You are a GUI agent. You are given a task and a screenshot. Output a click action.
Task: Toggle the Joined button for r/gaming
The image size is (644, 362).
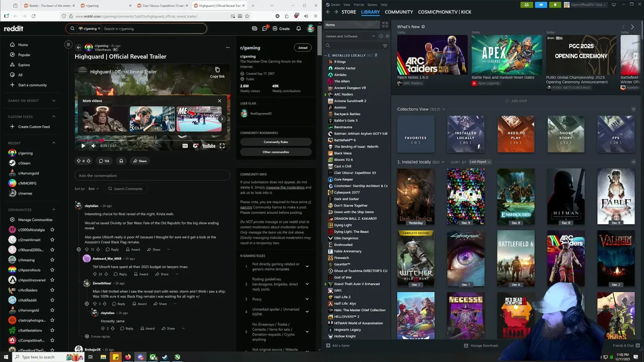tap(302, 48)
